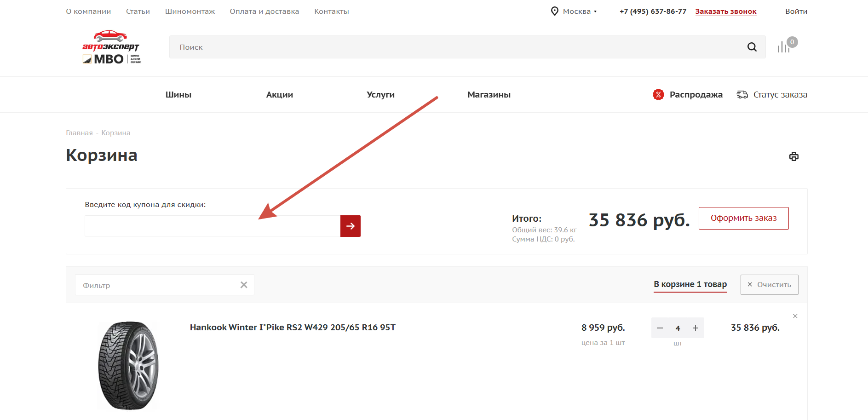Click the Заказать звонок link
The height and width of the screenshot is (420, 868).
(726, 12)
